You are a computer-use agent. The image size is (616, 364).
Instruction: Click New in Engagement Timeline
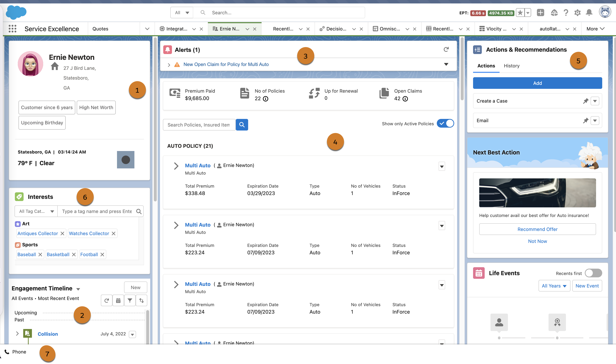click(x=135, y=287)
